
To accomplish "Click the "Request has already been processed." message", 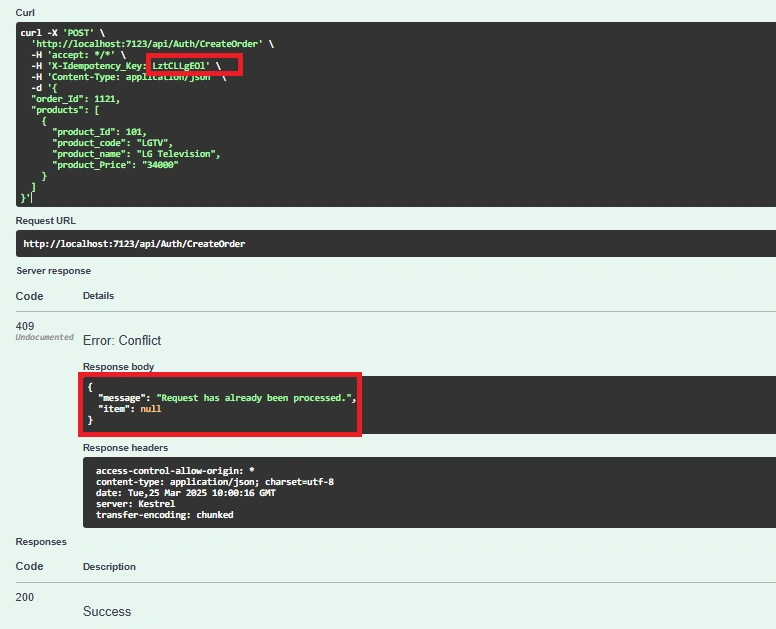I will (255, 398).
